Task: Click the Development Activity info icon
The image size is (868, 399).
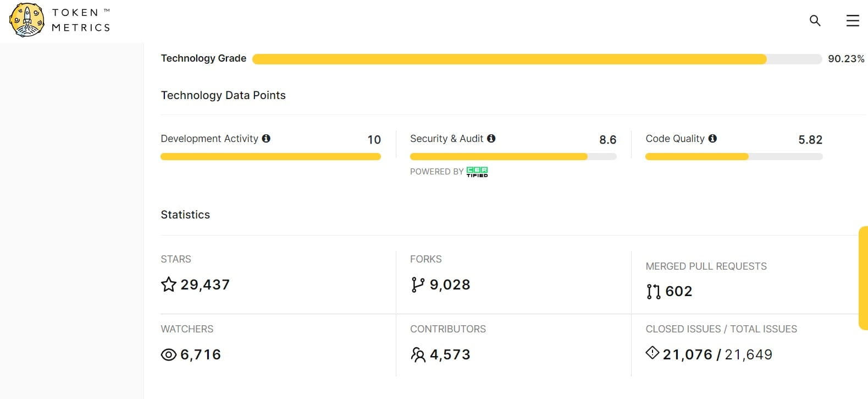Action: click(266, 139)
